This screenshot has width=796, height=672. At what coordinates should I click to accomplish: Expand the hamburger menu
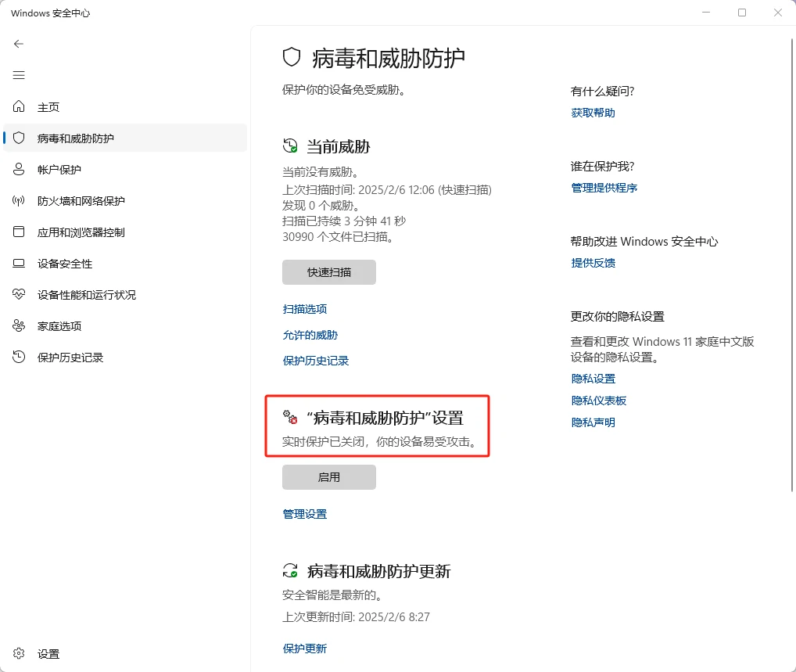click(x=19, y=75)
